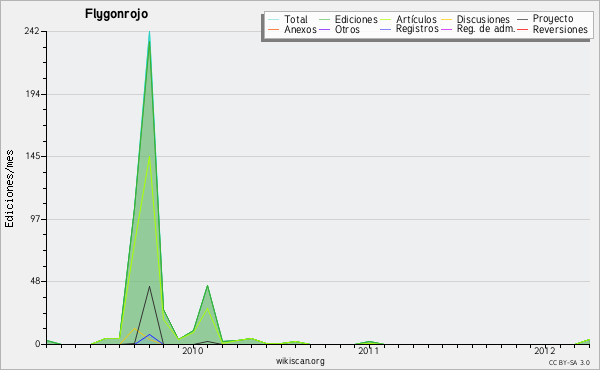This screenshot has height=370, width=600.
Task: Click the Otros legend label
Action: [x=347, y=29]
